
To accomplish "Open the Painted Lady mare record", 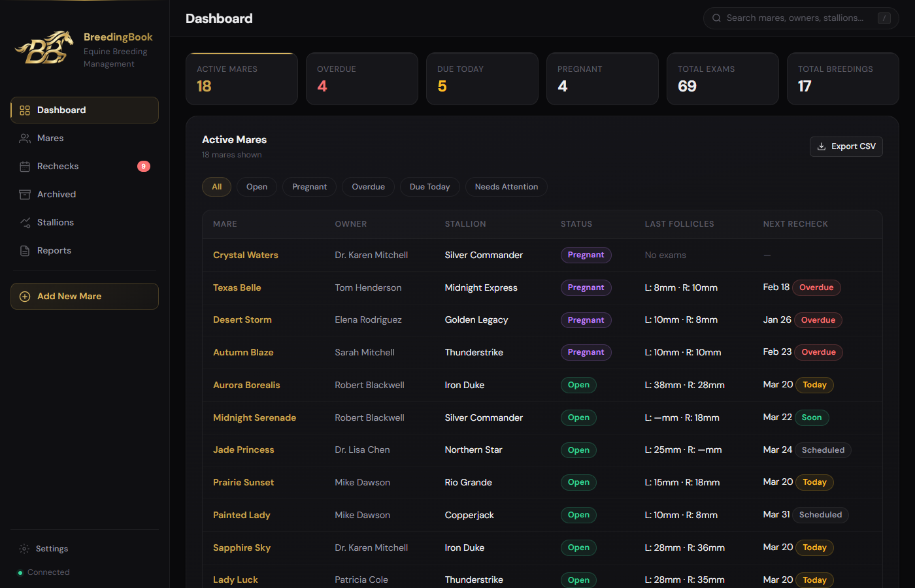I will point(242,515).
